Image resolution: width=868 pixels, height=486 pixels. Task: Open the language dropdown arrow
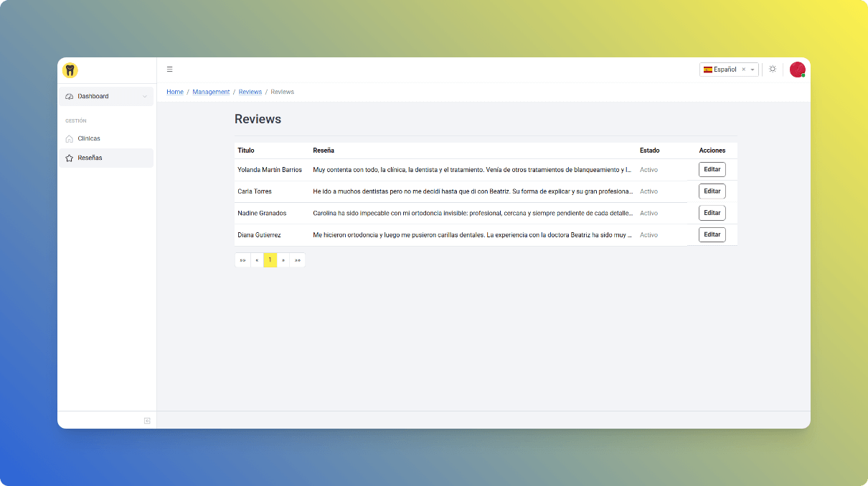[x=753, y=70]
